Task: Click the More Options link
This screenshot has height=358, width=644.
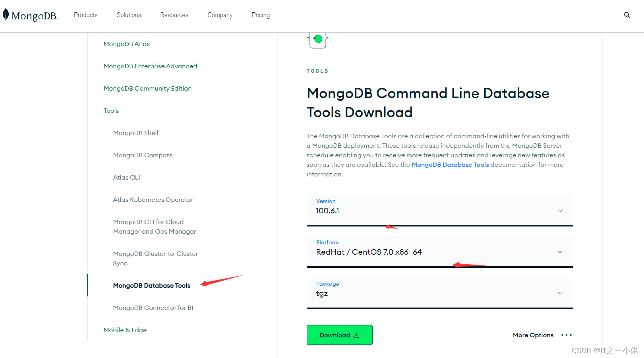Action: [533, 335]
